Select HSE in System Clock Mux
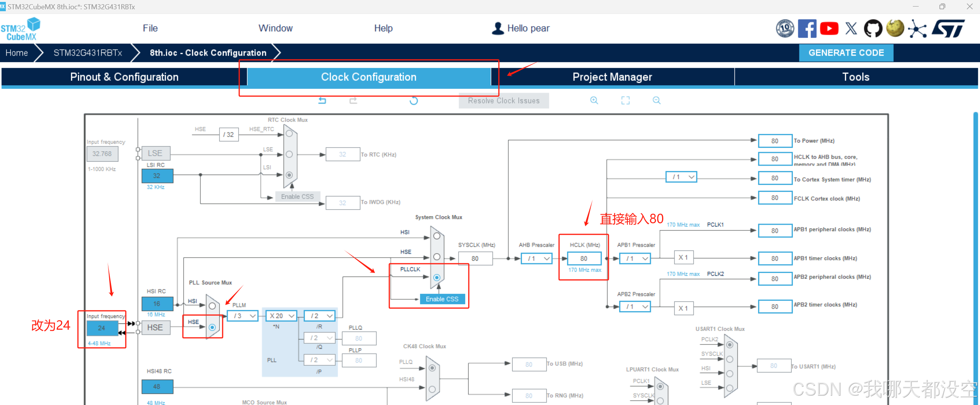This screenshot has height=405, width=980. [437, 257]
